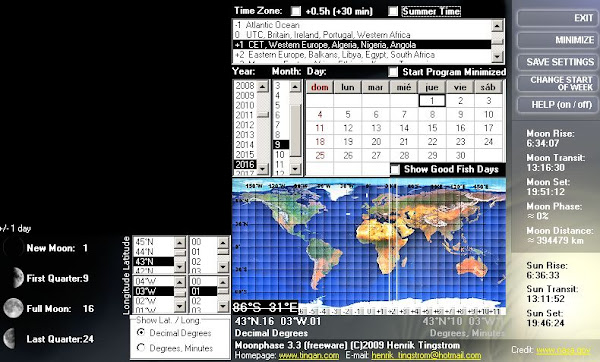Pick day 24 in the calendar
The width and height of the screenshot is (600, 362).
pyautogui.click(x=488, y=142)
